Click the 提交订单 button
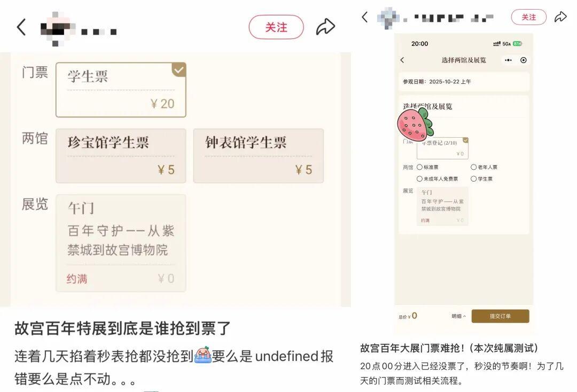This screenshot has height=392, width=577. [500, 316]
